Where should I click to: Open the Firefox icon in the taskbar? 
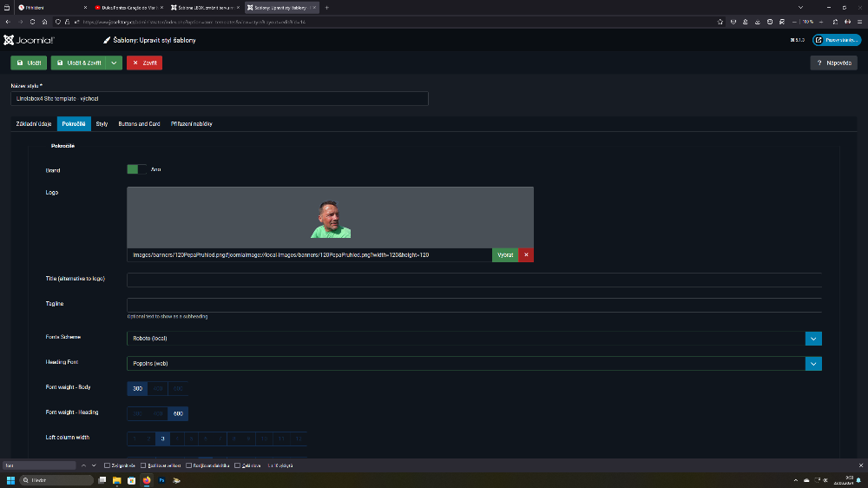[146, 480]
